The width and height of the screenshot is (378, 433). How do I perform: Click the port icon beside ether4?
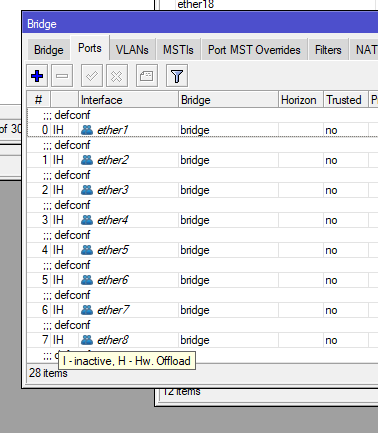tap(87, 220)
